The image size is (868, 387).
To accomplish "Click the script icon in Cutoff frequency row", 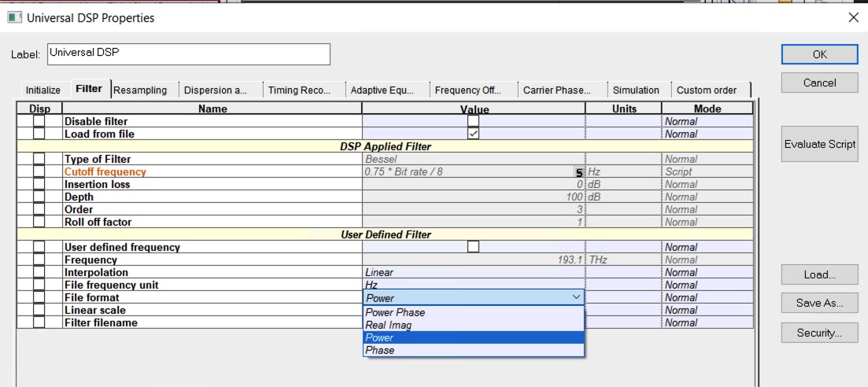I will pos(580,172).
